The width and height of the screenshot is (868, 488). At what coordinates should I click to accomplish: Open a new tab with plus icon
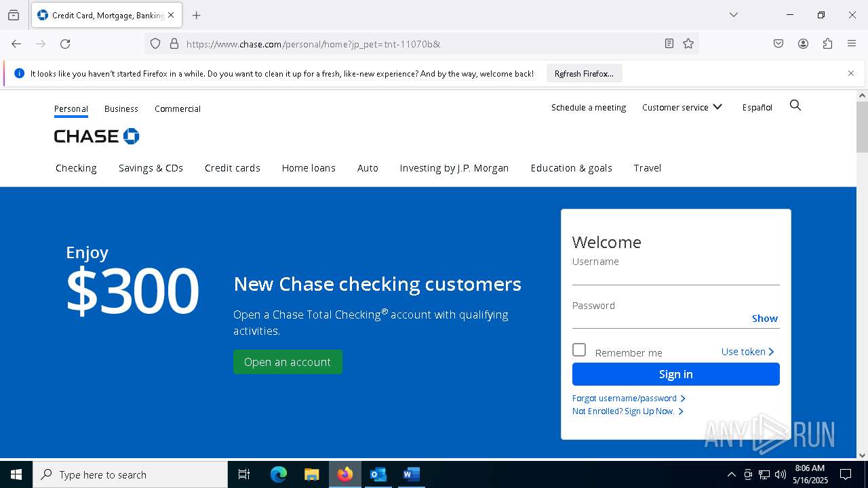(x=197, y=15)
